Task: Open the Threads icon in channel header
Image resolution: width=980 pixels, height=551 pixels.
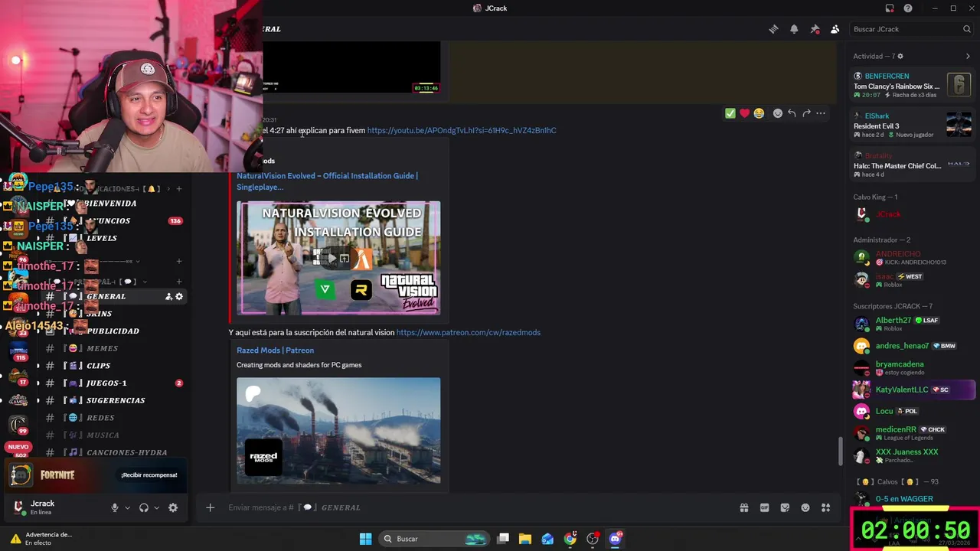Action: [x=773, y=29]
